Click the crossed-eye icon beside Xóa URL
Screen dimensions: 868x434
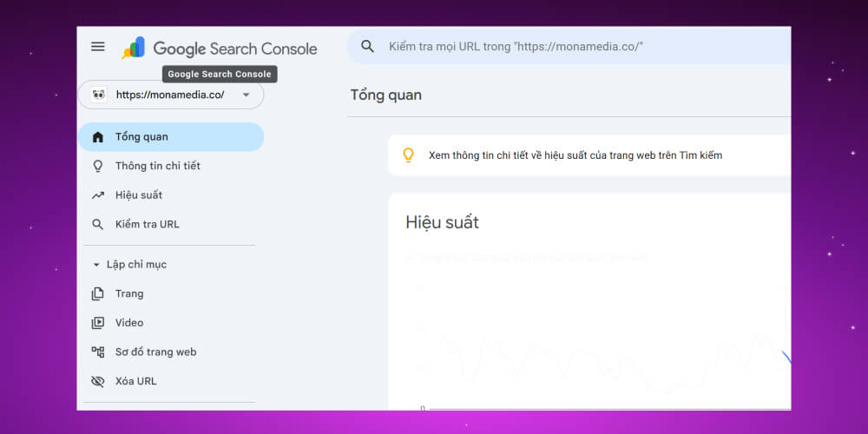[98, 381]
